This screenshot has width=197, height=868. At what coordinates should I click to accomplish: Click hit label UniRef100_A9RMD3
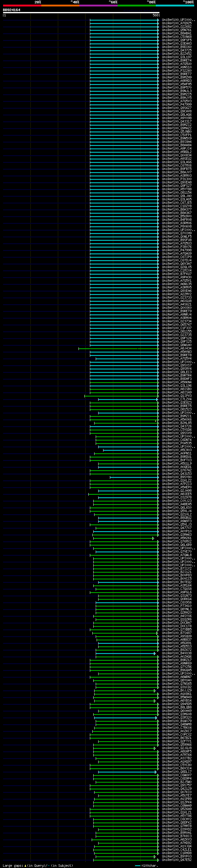click(176, 81)
